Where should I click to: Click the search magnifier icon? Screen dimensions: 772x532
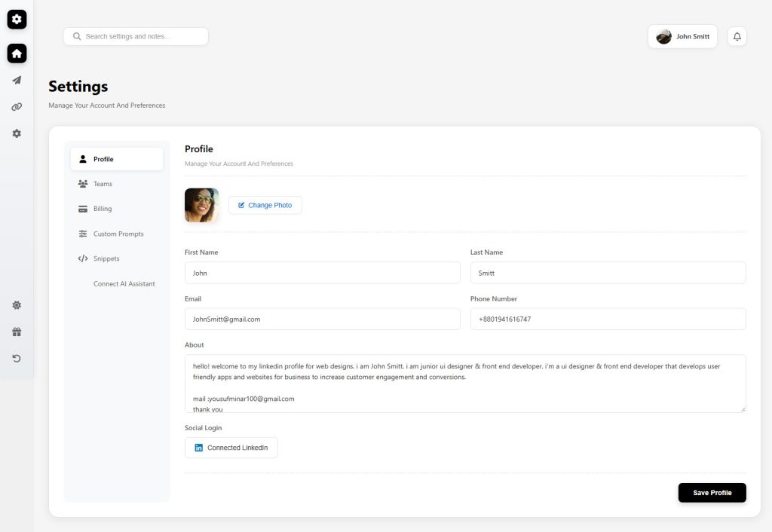pos(77,36)
